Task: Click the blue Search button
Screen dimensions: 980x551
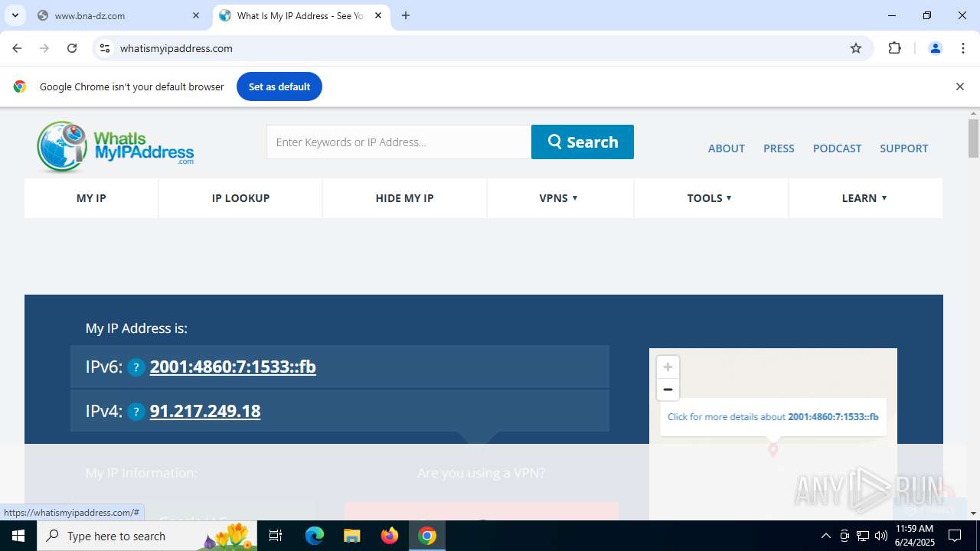Action: [583, 142]
